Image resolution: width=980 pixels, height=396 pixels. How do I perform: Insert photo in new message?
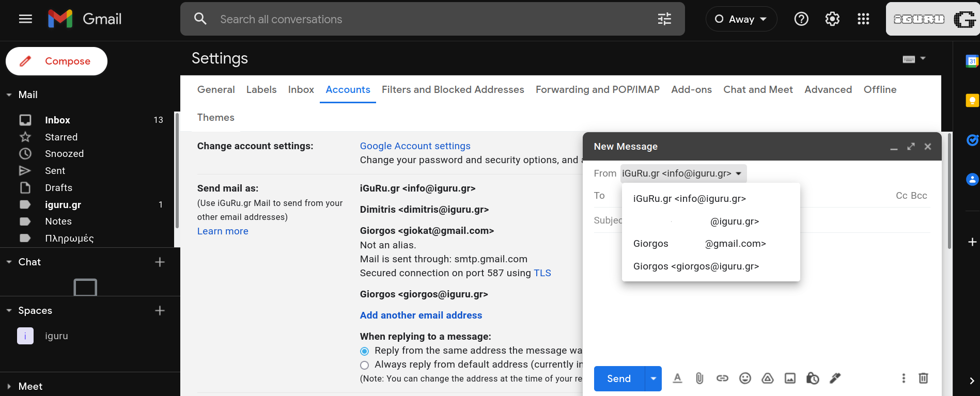(x=790, y=378)
